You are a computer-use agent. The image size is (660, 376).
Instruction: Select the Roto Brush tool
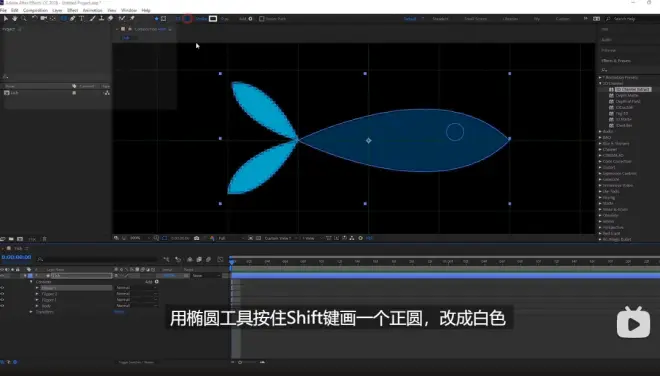pyautogui.click(x=122, y=19)
